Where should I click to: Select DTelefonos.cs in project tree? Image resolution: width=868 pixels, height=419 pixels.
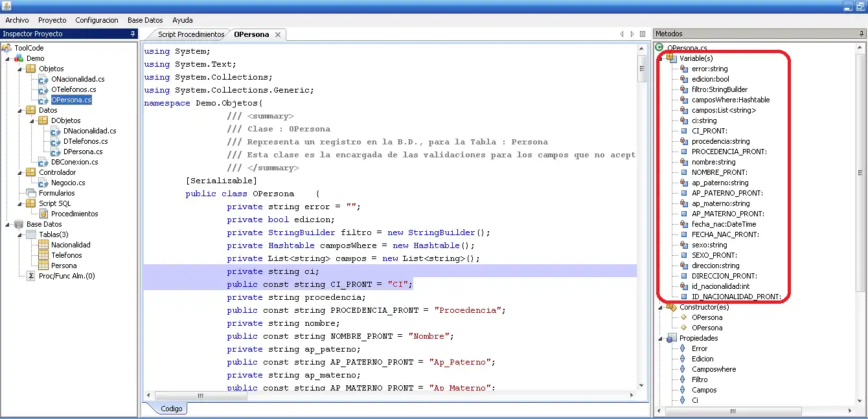(x=86, y=141)
